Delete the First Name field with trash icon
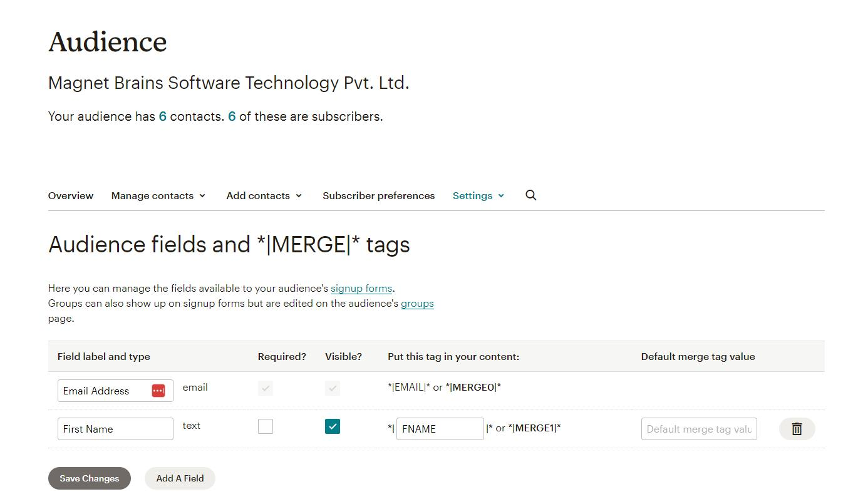The image size is (843, 504). (797, 429)
